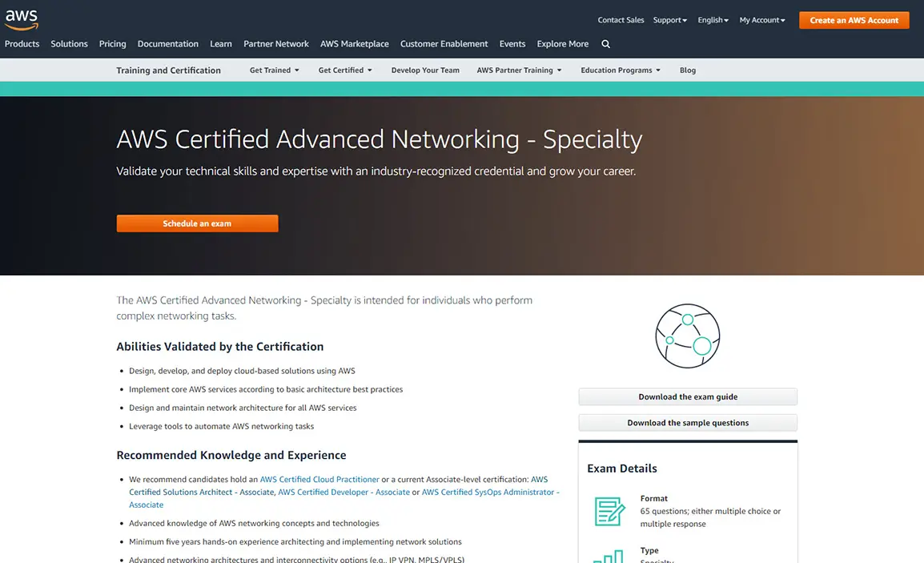Viewport: 924px width, 563px height.
Task: Click the Recommended Knowledge and Experience heading
Action: [231, 455]
